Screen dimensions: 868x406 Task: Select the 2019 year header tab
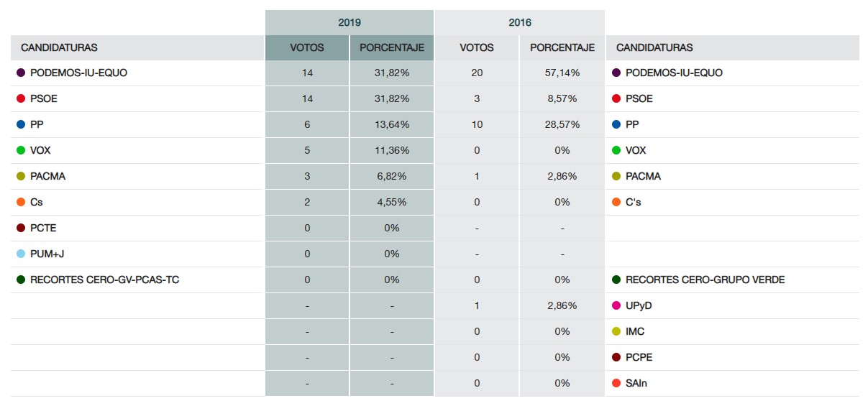(350, 22)
